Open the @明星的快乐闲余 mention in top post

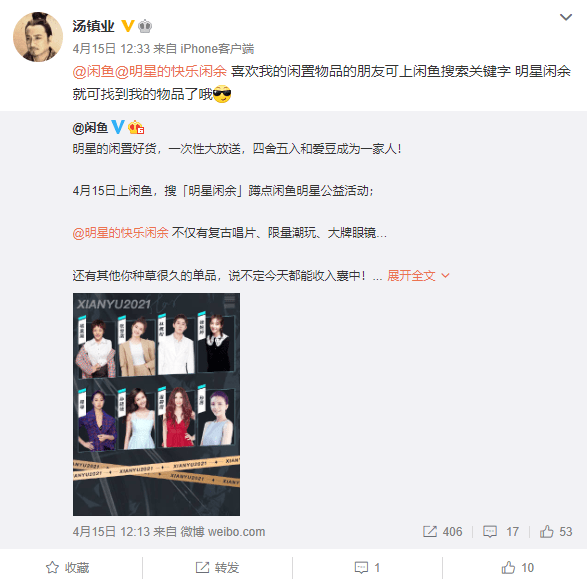170,71
